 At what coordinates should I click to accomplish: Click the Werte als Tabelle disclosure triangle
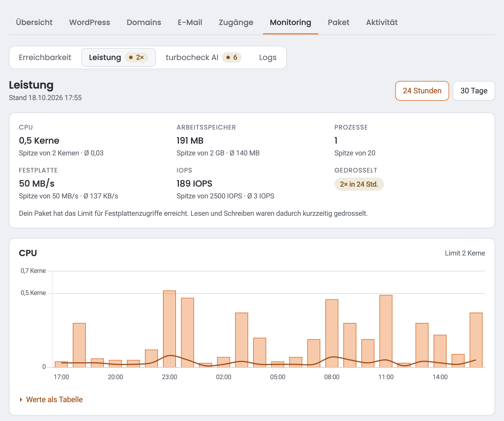(21, 400)
